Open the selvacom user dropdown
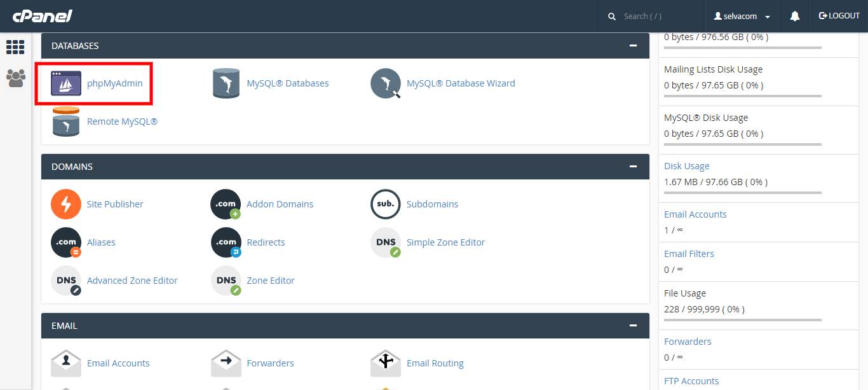Image resolution: width=868 pixels, height=390 pixels. tap(742, 17)
